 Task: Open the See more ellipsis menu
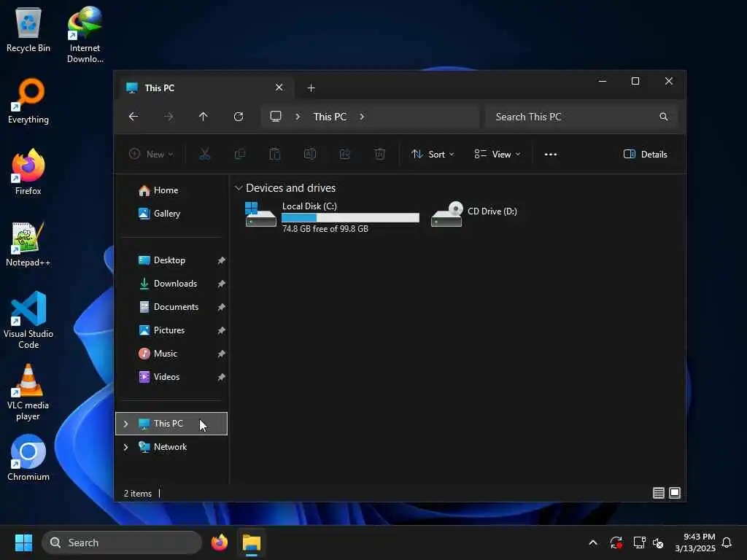(551, 155)
